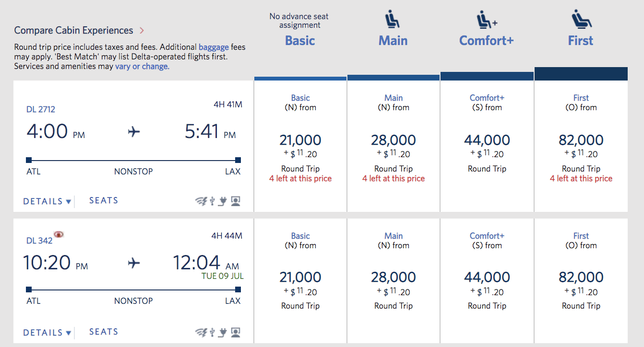Expand DETAILS for flight DL 2712

pos(47,201)
